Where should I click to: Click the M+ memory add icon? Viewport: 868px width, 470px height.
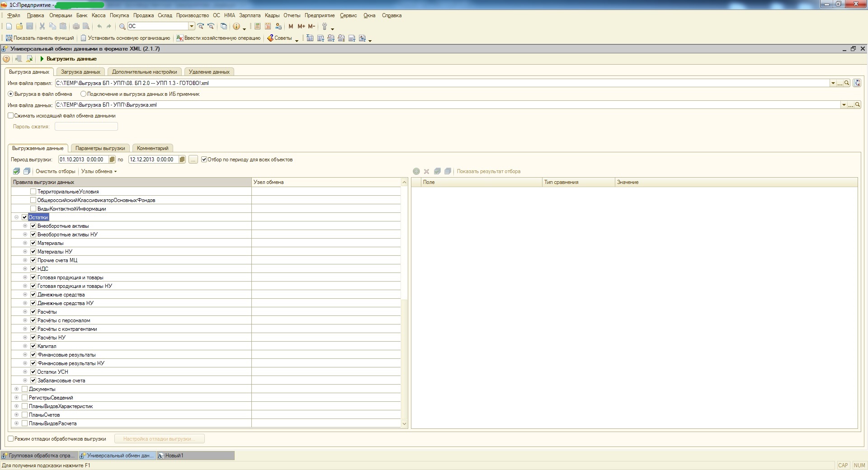pos(301,26)
